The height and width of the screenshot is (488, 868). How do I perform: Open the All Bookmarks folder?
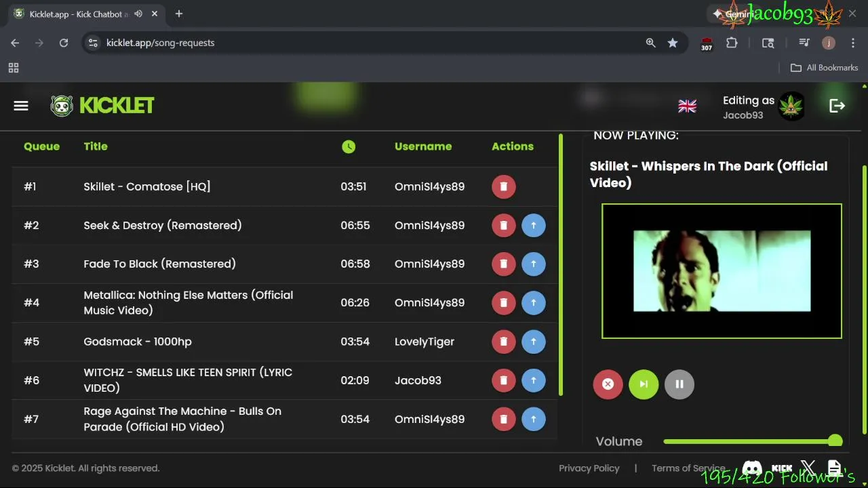825,68
